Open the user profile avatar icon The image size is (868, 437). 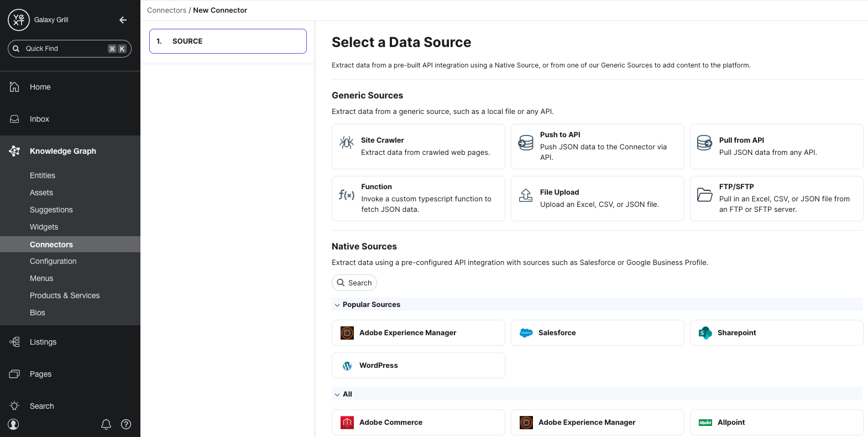point(14,424)
